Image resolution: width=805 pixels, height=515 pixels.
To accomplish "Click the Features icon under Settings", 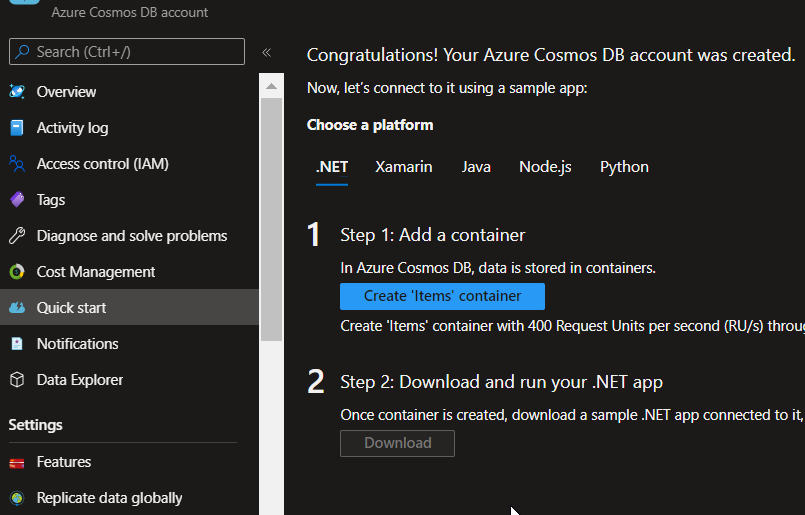I will point(16,462).
